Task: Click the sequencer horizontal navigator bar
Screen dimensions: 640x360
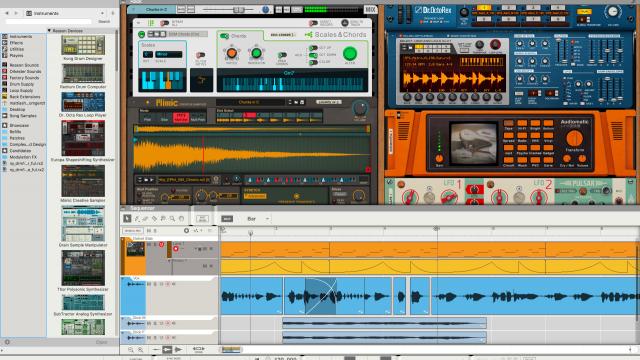Action: tap(231, 349)
